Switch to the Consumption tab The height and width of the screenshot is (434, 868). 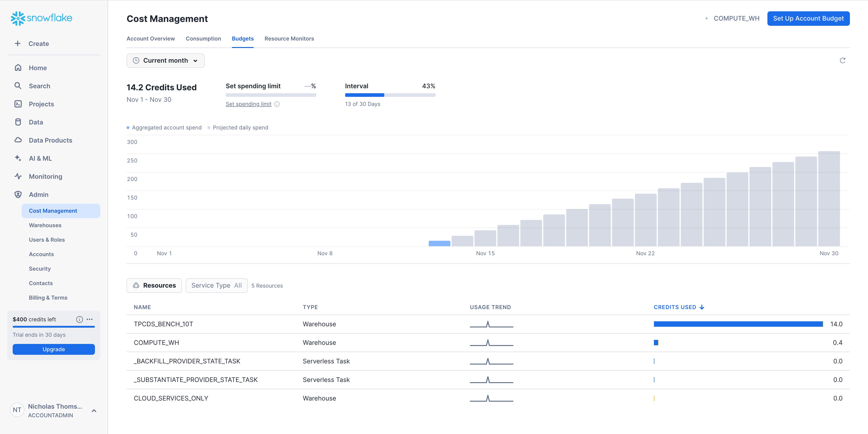point(203,38)
